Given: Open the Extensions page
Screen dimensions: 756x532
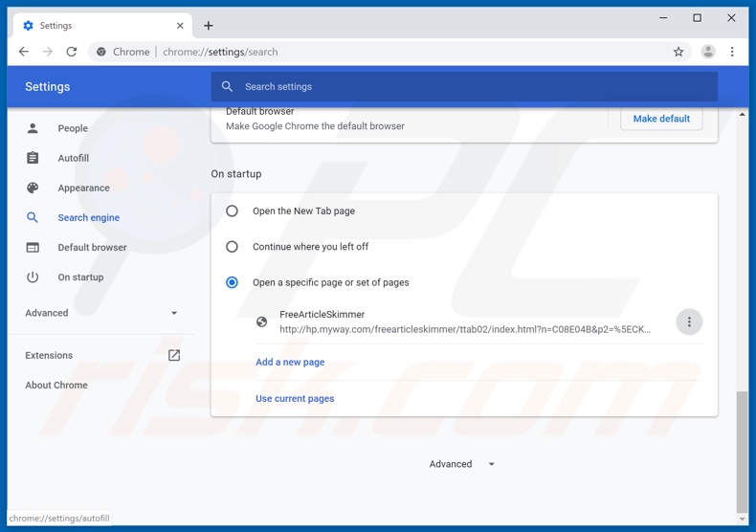Looking at the screenshot, I should (x=49, y=355).
